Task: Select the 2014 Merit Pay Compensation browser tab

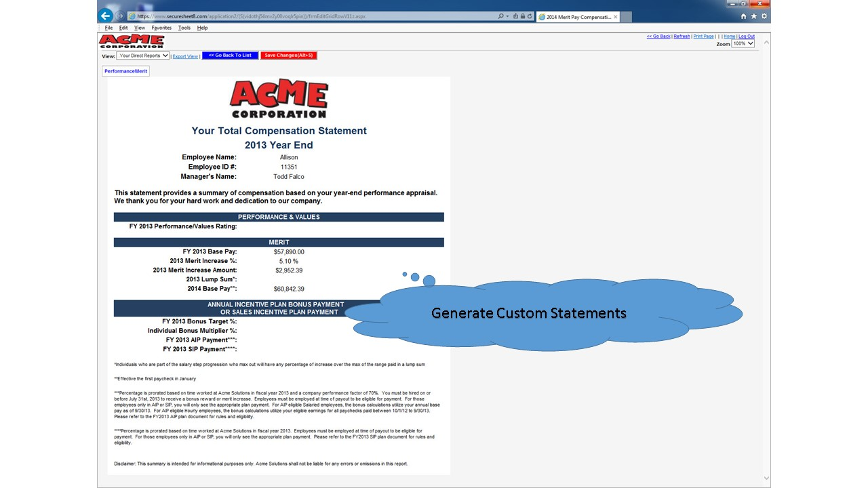Action: (x=577, y=16)
